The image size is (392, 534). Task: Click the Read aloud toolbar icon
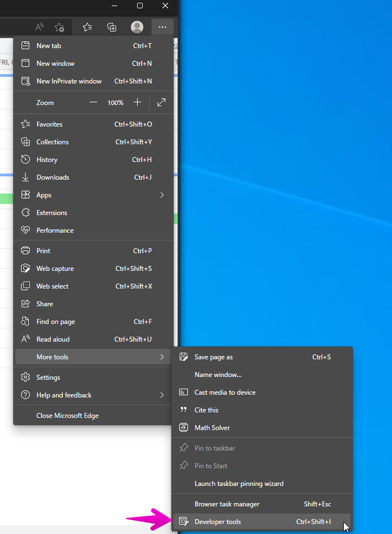(x=39, y=27)
